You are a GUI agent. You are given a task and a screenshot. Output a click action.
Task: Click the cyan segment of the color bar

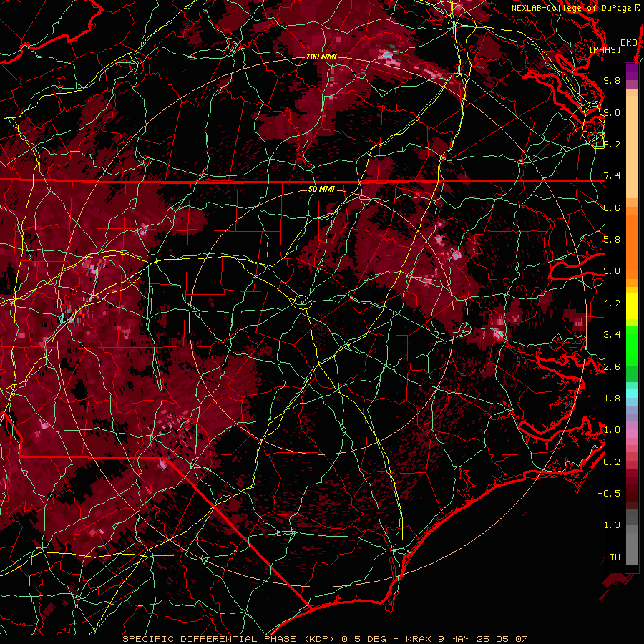click(x=632, y=394)
